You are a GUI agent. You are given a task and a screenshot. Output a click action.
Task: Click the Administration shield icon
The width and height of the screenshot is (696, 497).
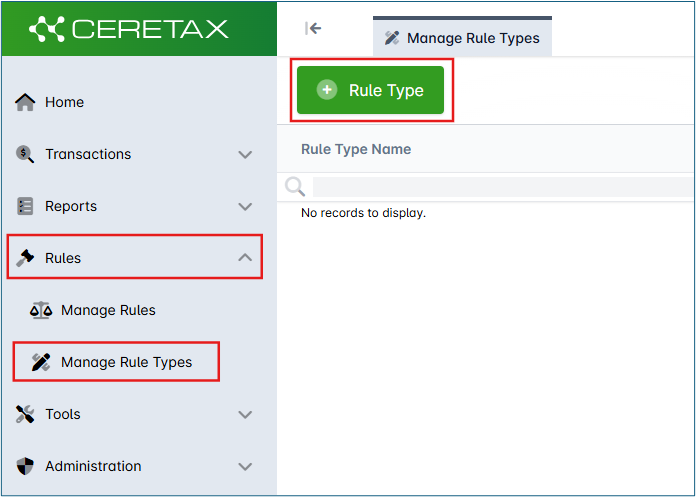point(25,466)
